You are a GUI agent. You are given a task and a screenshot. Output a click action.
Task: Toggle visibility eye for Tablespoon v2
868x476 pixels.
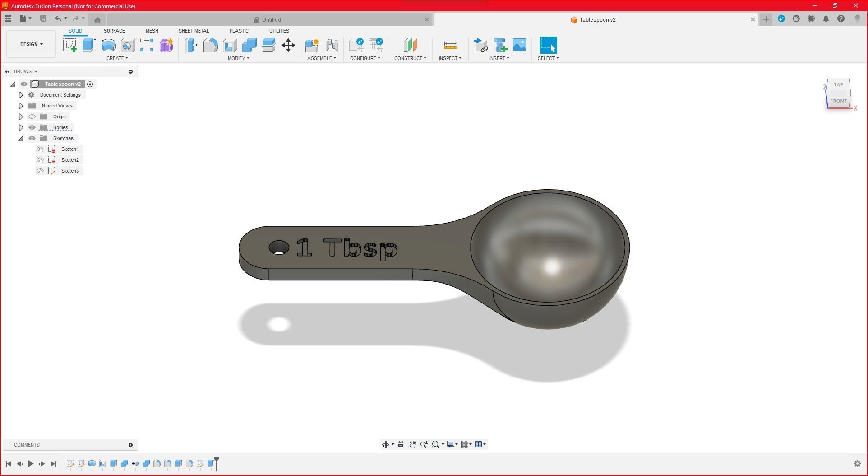coord(24,84)
